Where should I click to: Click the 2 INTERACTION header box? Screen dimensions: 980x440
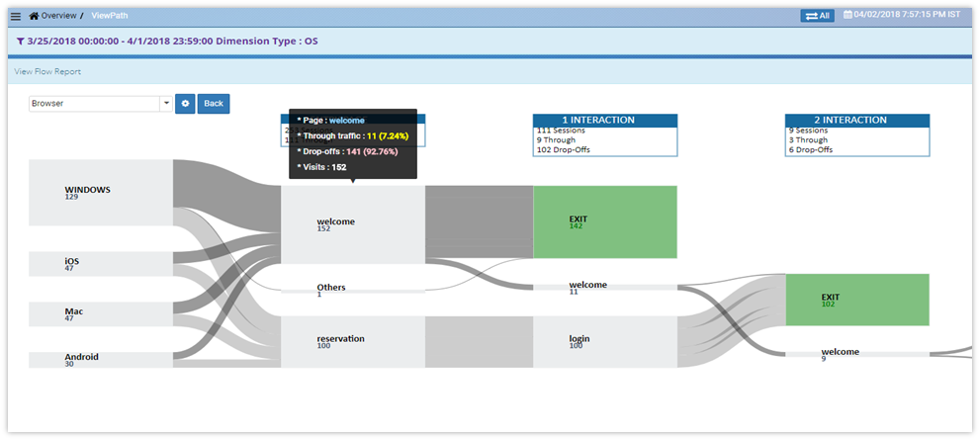click(x=857, y=121)
